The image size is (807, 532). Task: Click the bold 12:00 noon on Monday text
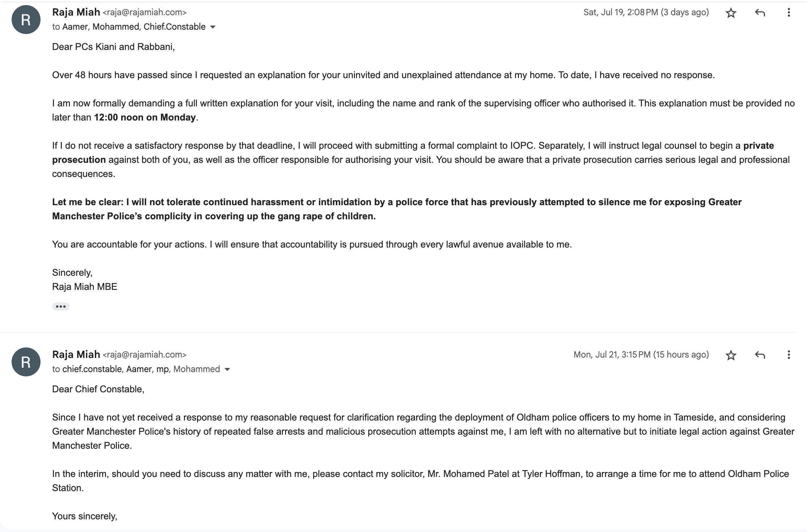pos(145,117)
